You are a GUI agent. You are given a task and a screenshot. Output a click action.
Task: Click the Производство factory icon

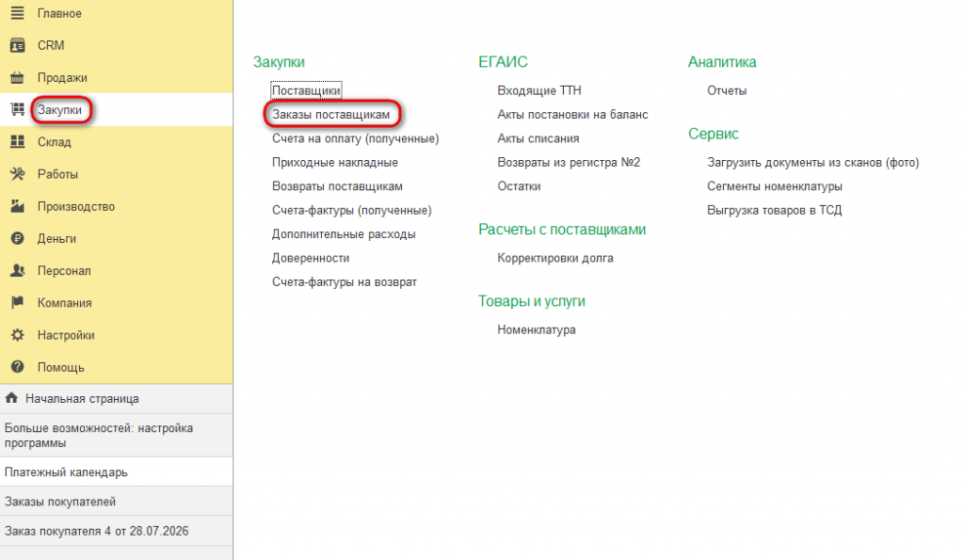pyautogui.click(x=17, y=206)
